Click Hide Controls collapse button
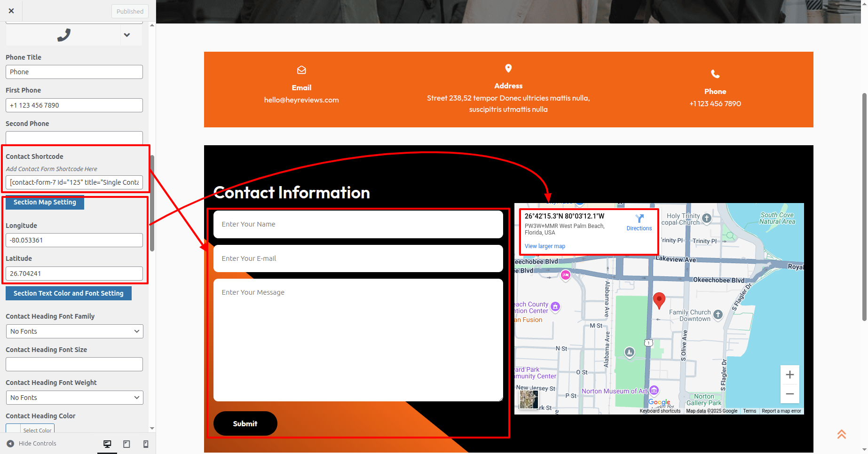This screenshot has width=868, height=454. 32,443
